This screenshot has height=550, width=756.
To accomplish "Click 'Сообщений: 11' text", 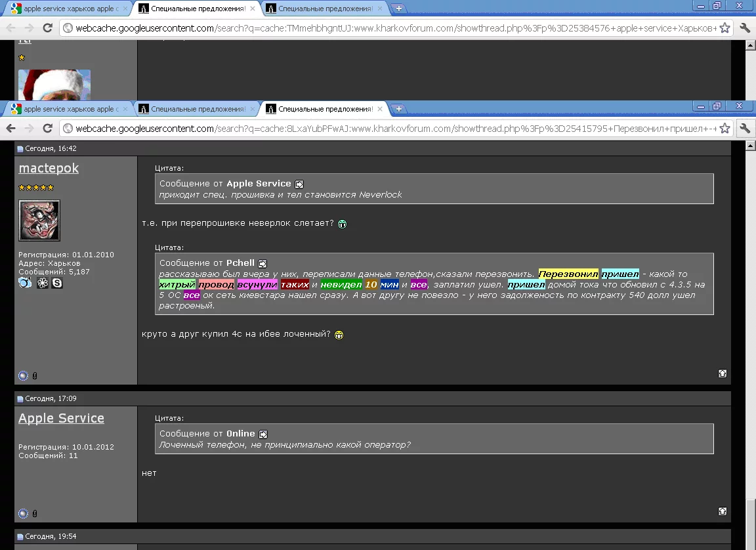I will click(x=48, y=455).
